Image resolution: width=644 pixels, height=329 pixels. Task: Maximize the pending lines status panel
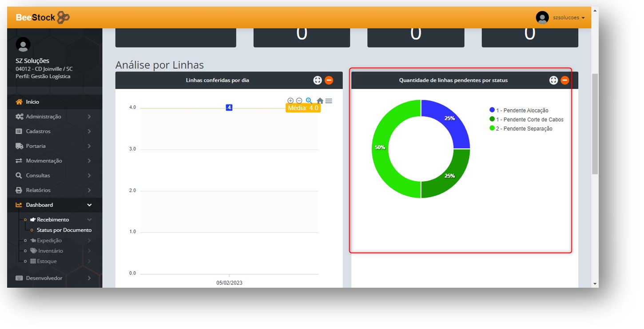[553, 80]
